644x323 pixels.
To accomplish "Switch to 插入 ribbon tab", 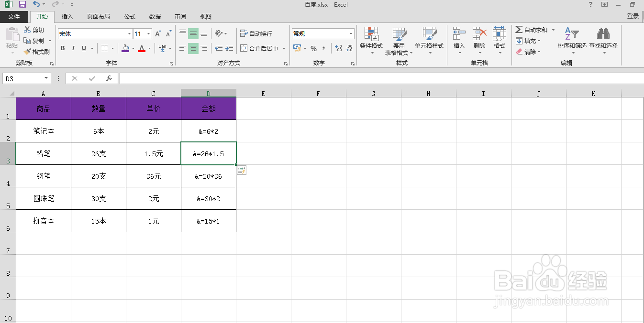I will (67, 17).
